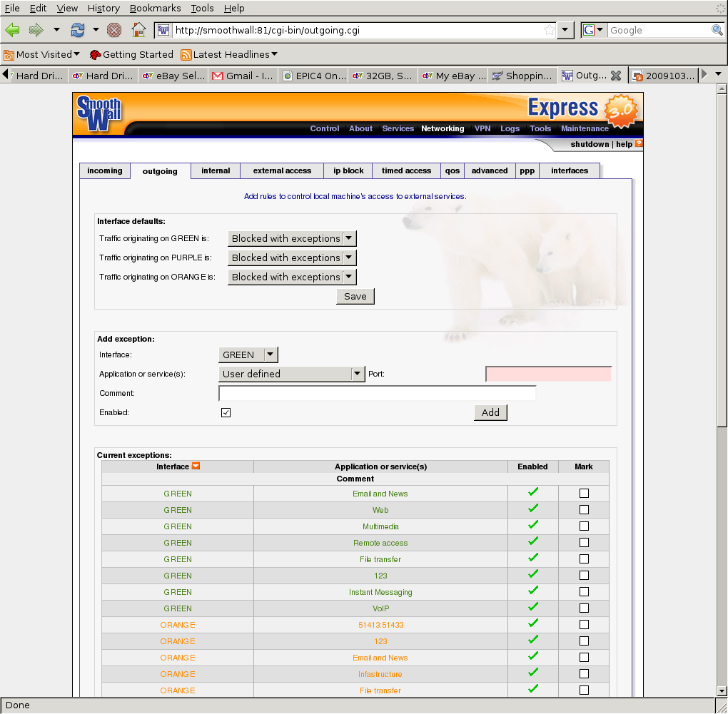Click the Stop loading icon
Viewport: 728px width, 714px height.
tap(114, 30)
